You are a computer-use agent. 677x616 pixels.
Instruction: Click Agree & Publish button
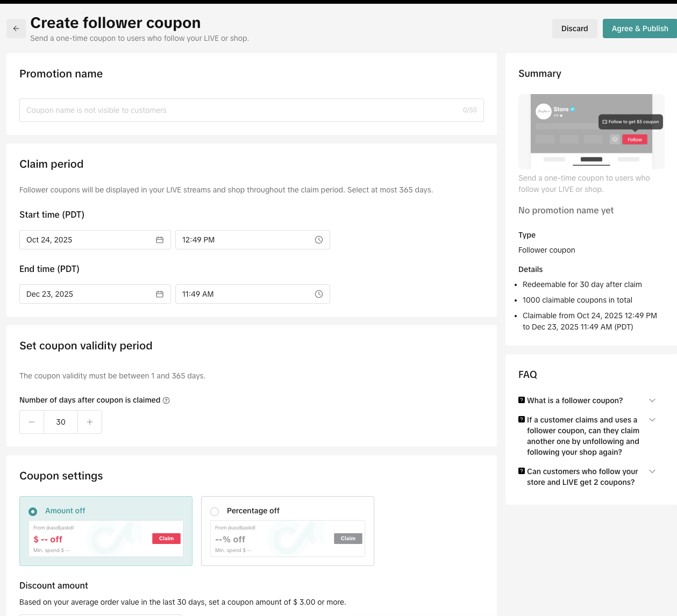pyautogui.click(x=639, y=28)
